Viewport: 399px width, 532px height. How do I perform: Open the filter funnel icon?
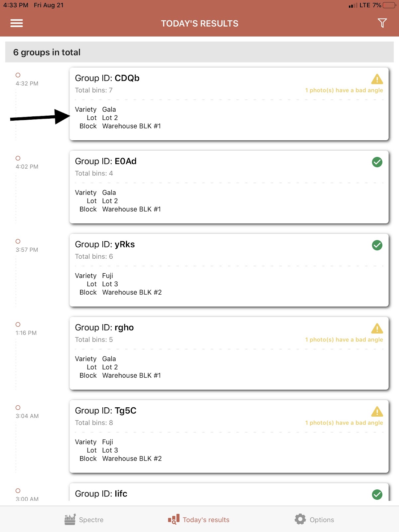pos(382,23)
